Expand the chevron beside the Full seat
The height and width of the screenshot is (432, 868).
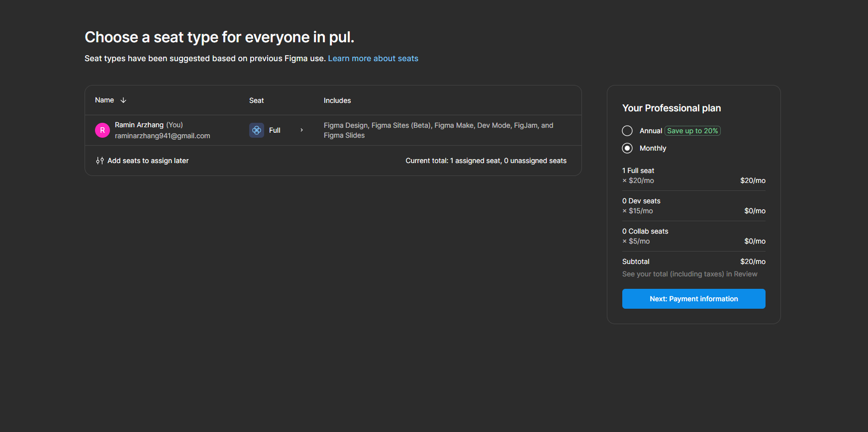click(x=301, y=130)
